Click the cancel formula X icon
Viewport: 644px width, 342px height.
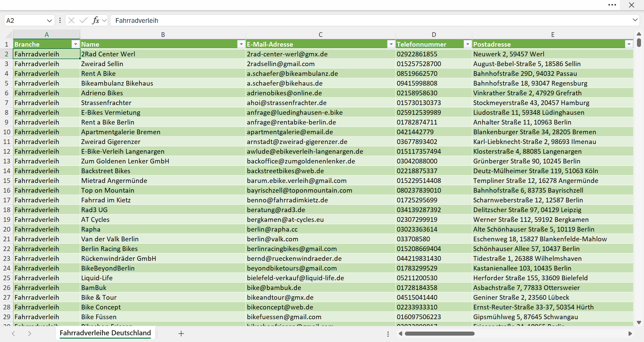[71, 20]
